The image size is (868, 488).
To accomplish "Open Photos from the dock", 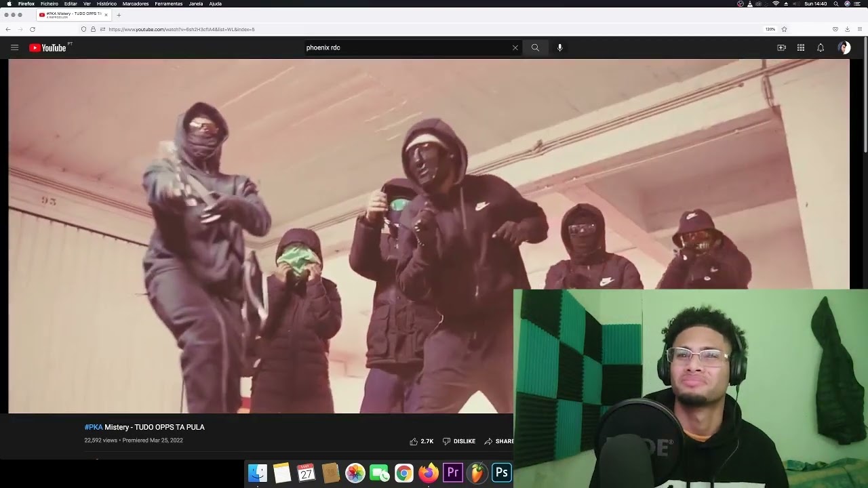I will (355, 472).
